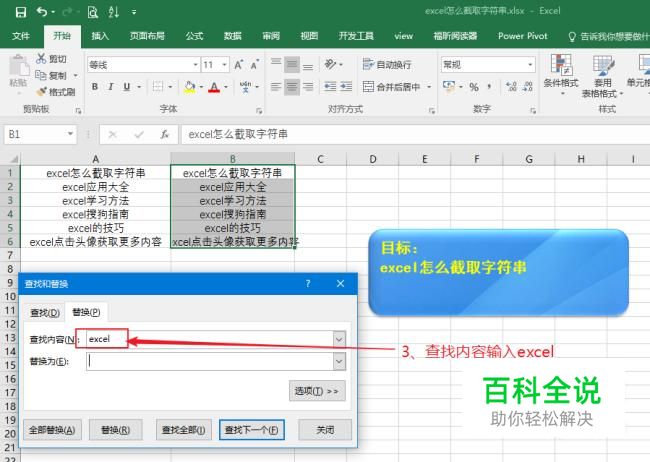
Task: Click the fx insert function icon
Action: (x=165, y=134)
